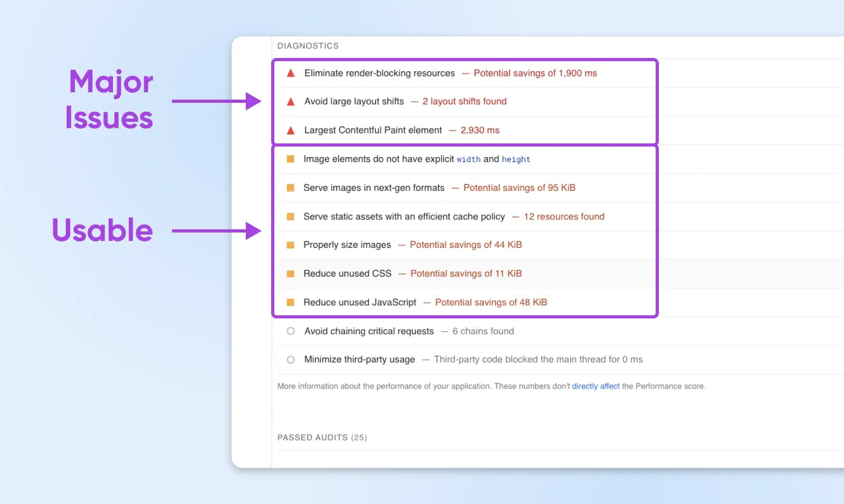Expand the Reduce unused JavaScript audit row
The image size is (844, 504).
coord(360,303)
